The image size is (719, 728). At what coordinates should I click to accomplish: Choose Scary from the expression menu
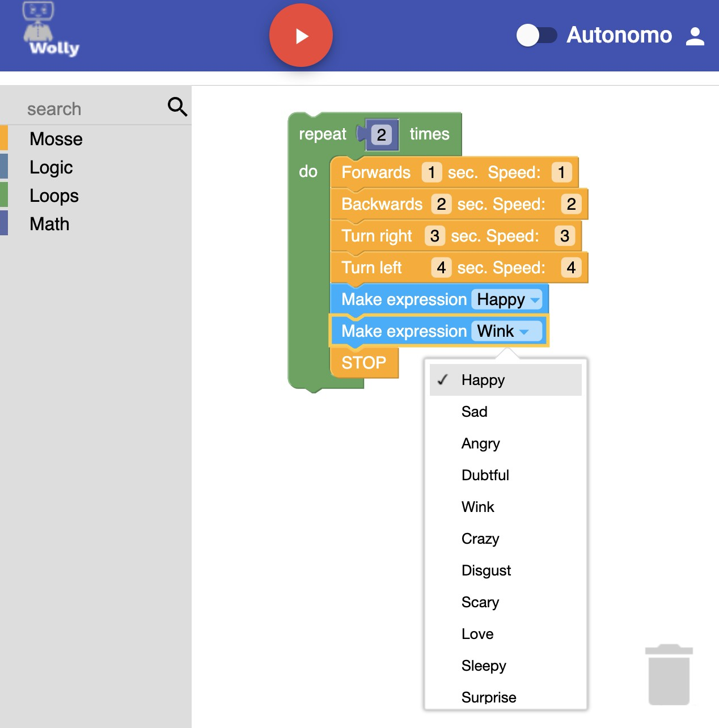tap(506, 602)
